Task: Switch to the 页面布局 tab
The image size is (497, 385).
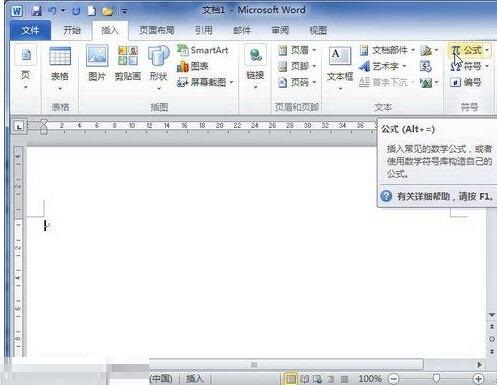Action: click(x=157, y=30)
